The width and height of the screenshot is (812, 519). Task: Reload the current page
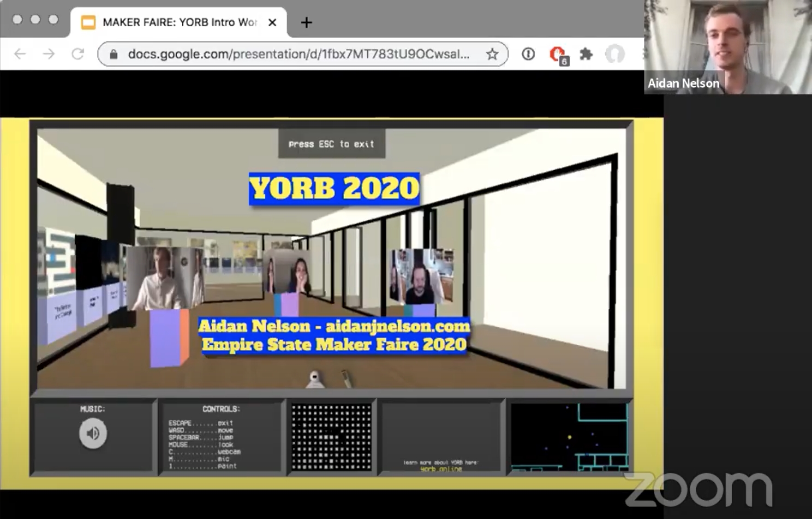(78, 54)
